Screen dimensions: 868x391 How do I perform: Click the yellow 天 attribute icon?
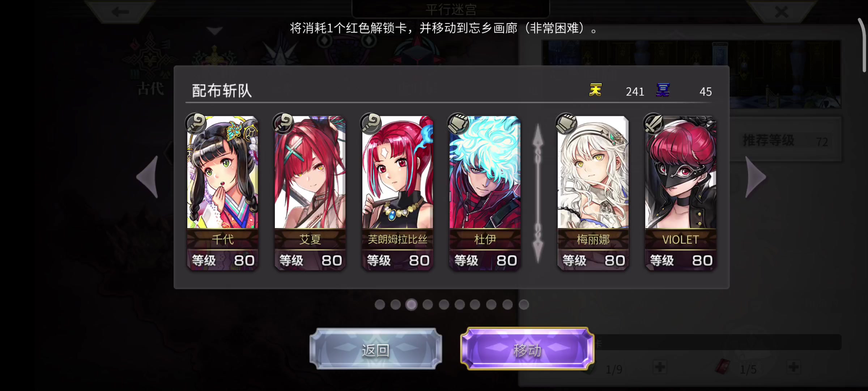click(x=595, y=90)
